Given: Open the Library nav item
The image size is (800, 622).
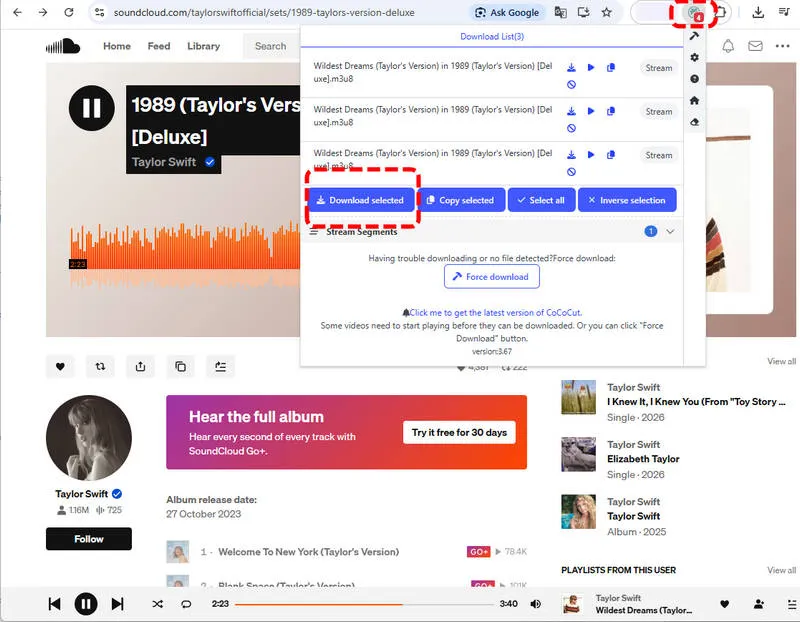Looking at the screenshot, I should click(x=203, y=46).
